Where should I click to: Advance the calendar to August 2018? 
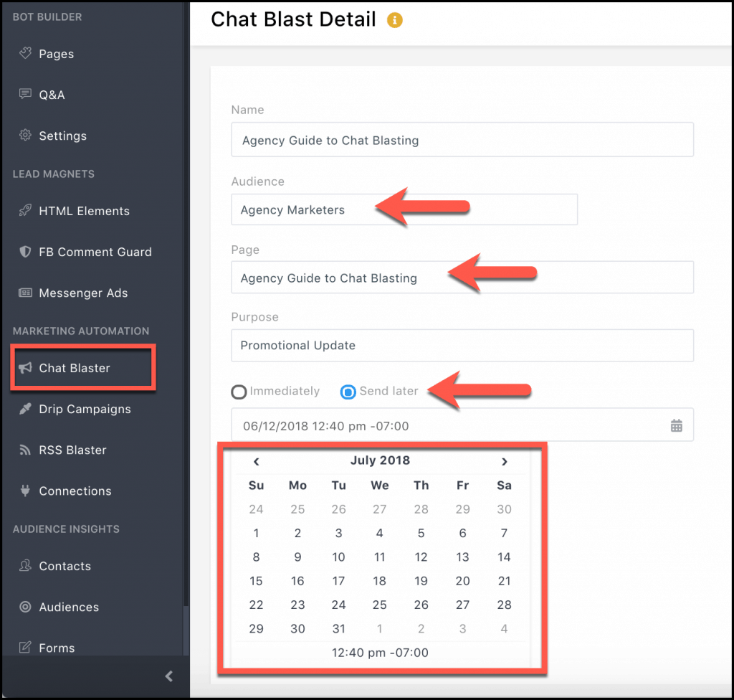click(504, 461)
